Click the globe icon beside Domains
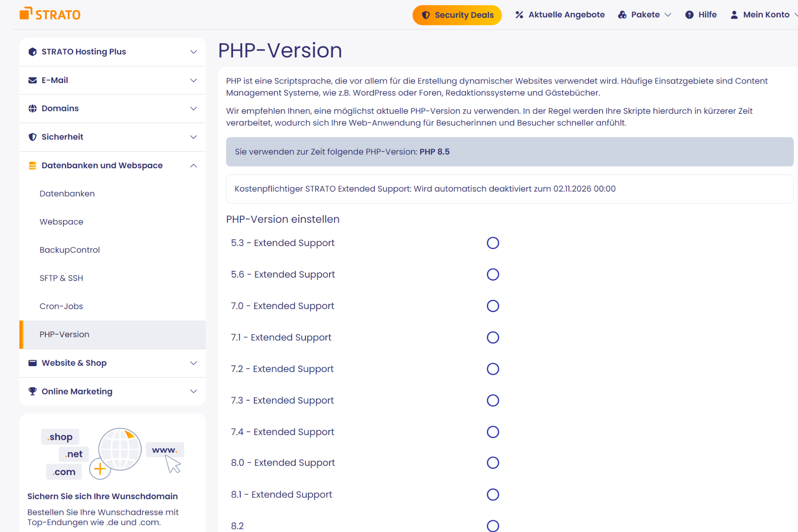Viewport: 798px width, 532px height. point(32,108)
